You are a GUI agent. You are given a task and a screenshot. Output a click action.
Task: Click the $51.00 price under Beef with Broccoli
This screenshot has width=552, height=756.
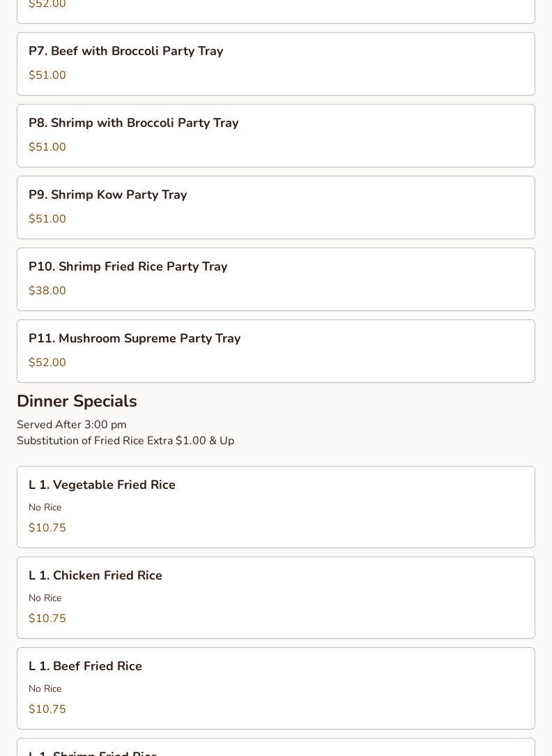point(47,75)
